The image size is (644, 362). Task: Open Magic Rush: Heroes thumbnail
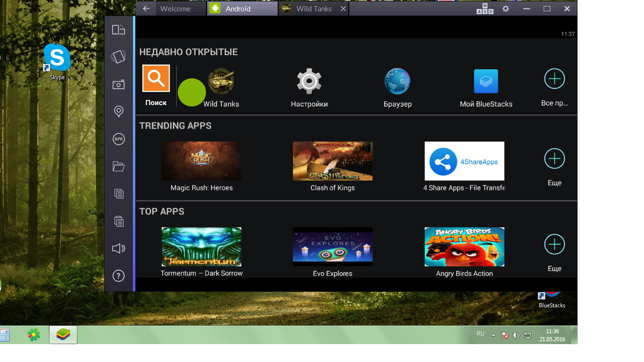pyautogui.click(x=201, y=161)
